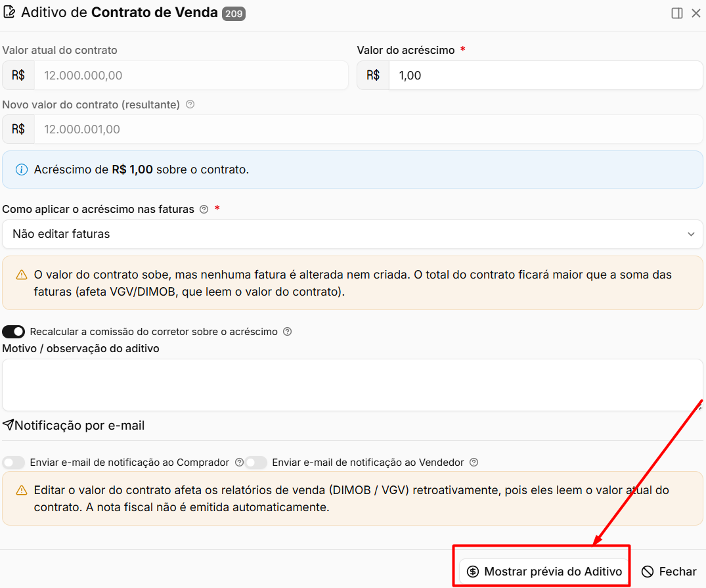Enable e-mail notification to Comprador
This screenshot has width=706, height=588.
(14, 463)
